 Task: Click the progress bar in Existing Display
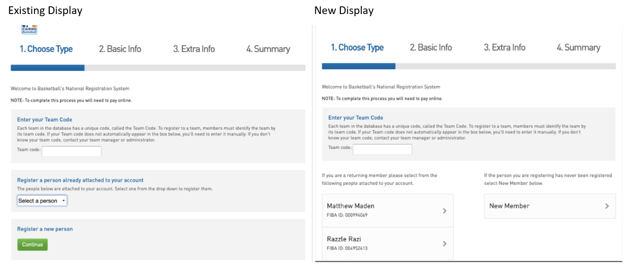(x=158, y=68)
